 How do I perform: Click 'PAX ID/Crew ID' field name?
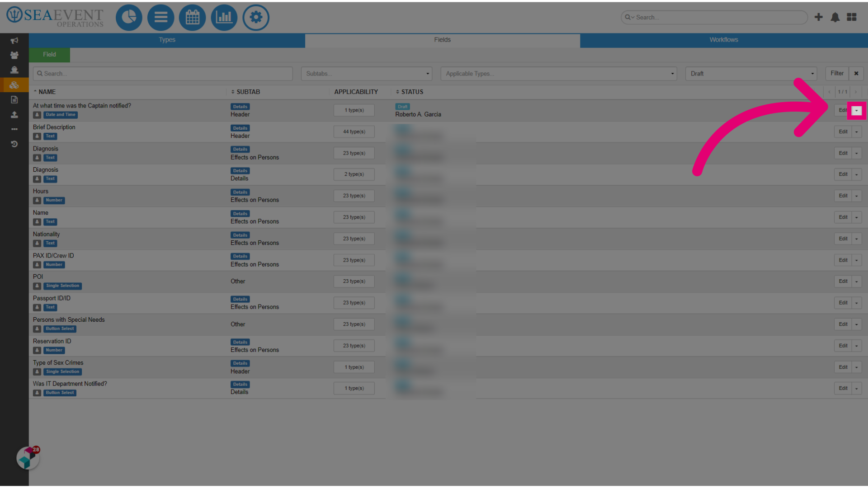53,256
